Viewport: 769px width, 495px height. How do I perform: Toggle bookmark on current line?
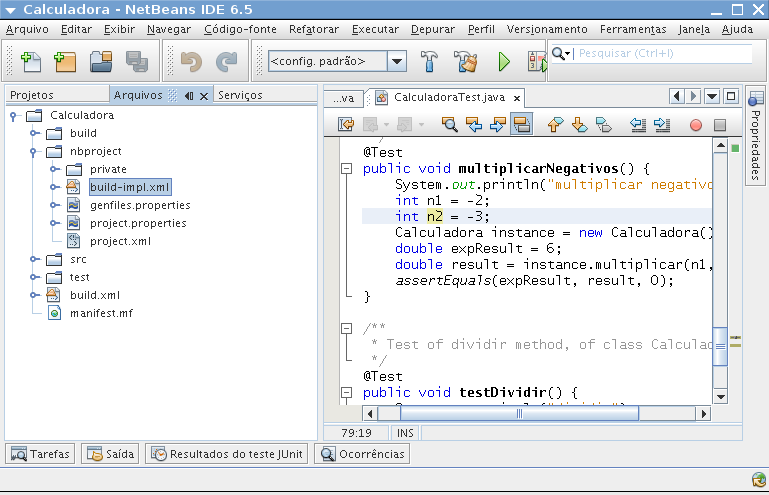point(604,125)
